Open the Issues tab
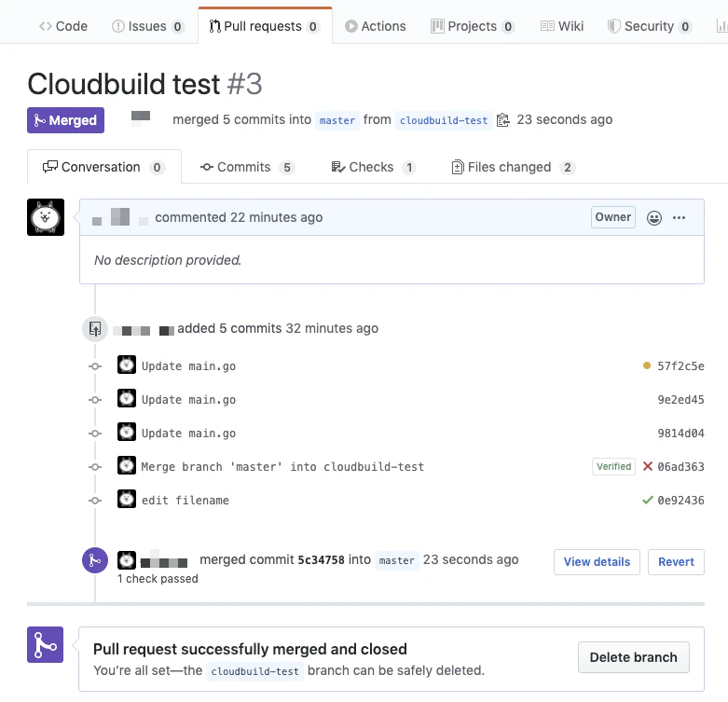This screenshot has height=702, width=728. click(148, 26)
